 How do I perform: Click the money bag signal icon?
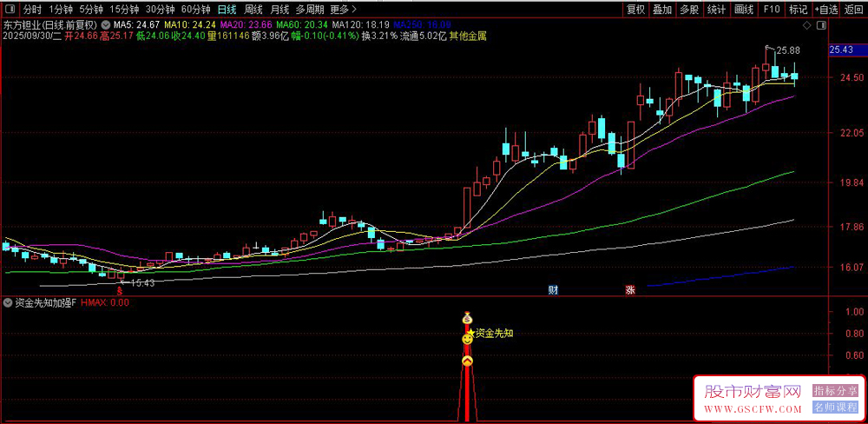click(467, 318)
